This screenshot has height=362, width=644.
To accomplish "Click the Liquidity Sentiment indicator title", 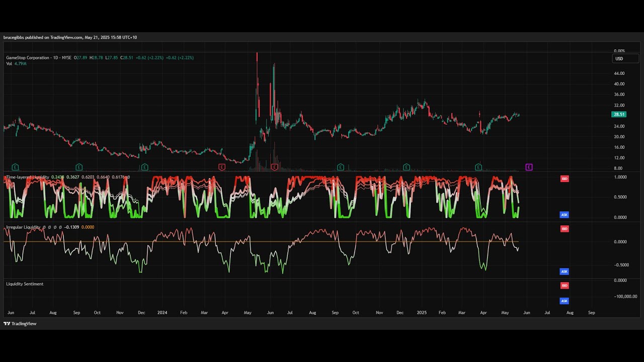I will coord(25,284).
